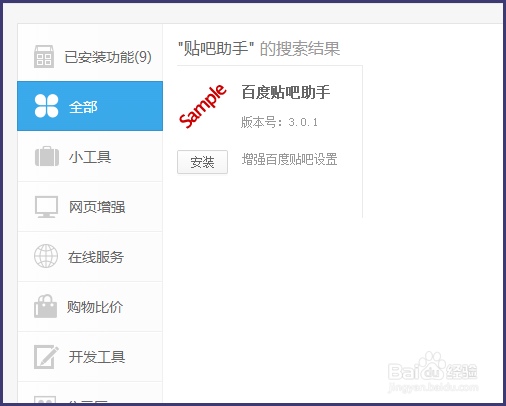Click the briefcase 小工具 icon

click(47, 156)
